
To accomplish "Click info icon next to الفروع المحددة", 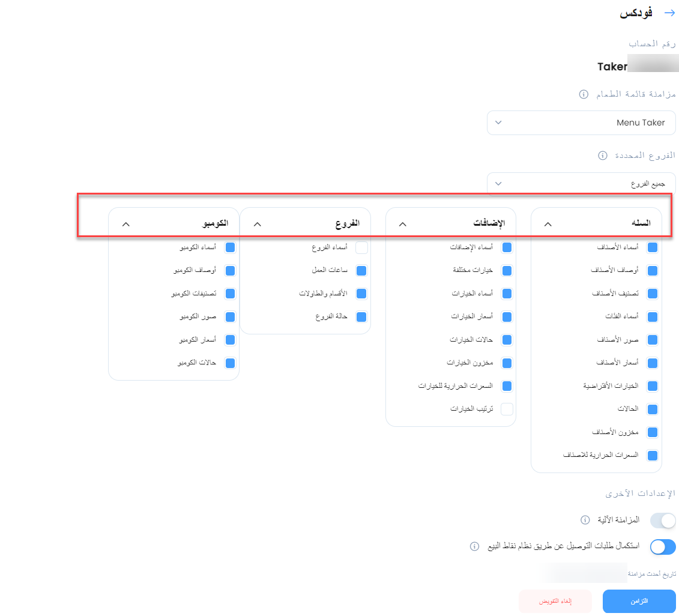I will [x=602, y=155].
